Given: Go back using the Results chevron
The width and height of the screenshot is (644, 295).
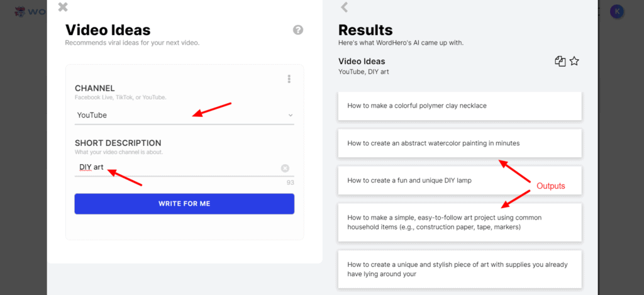Looking at the screenshot, I should coord(344,8).
